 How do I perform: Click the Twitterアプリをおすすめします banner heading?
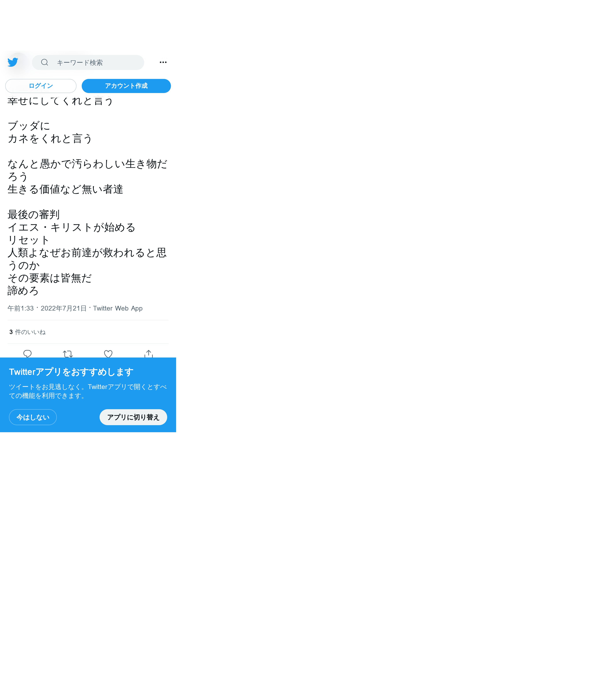pyautogui.click(x=71, y=372)
